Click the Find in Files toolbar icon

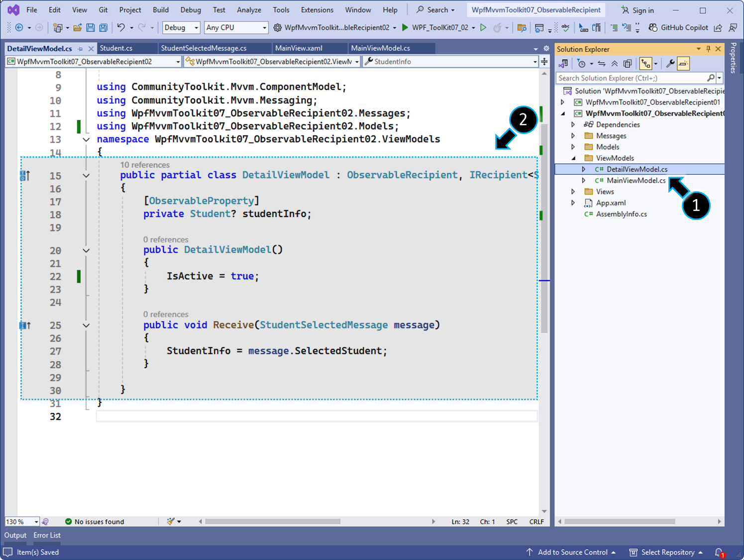[x=522, y=28]
